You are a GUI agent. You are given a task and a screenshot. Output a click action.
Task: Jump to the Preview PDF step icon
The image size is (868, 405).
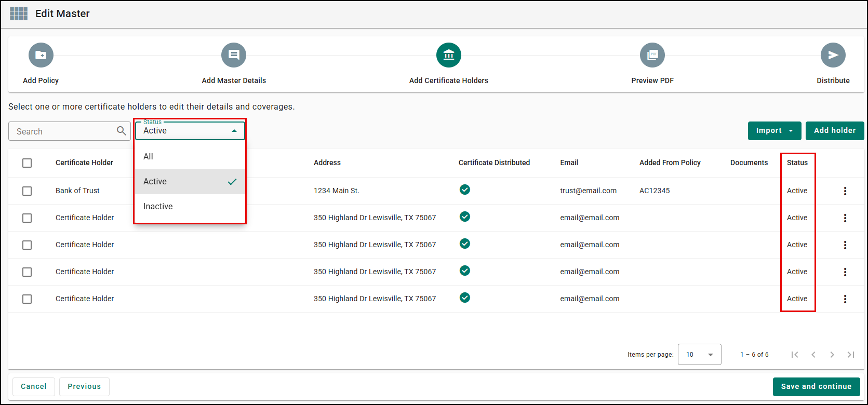point(652,55)
